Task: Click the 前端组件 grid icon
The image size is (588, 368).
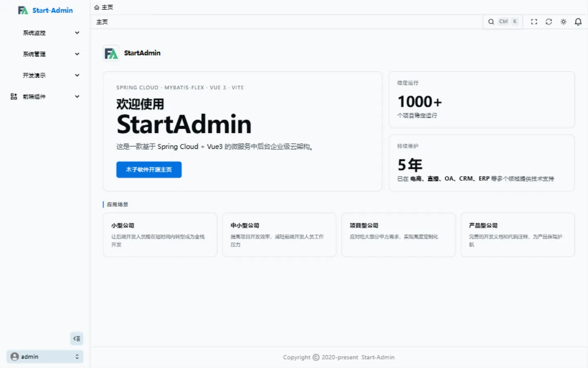Action: (14, 96)
